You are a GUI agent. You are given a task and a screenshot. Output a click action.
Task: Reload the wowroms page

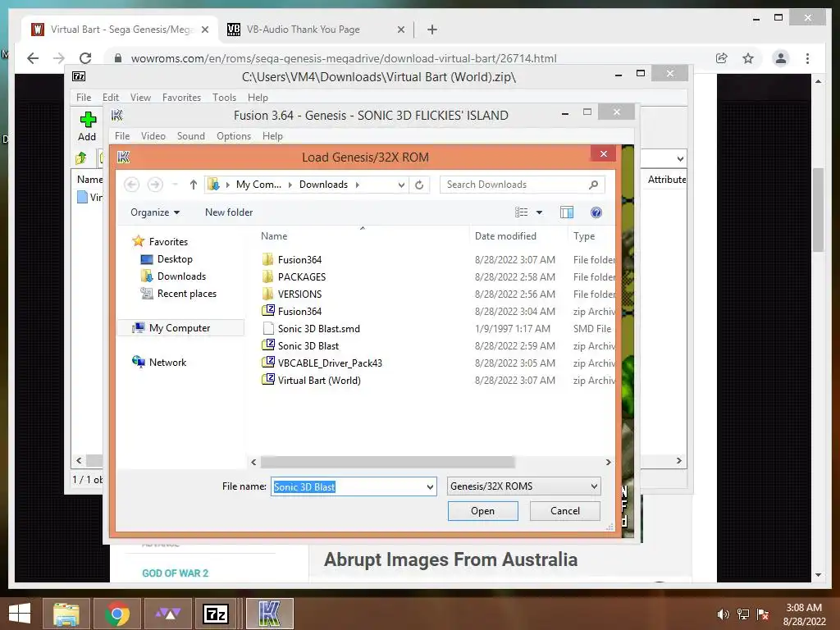[x=85, y=58]
